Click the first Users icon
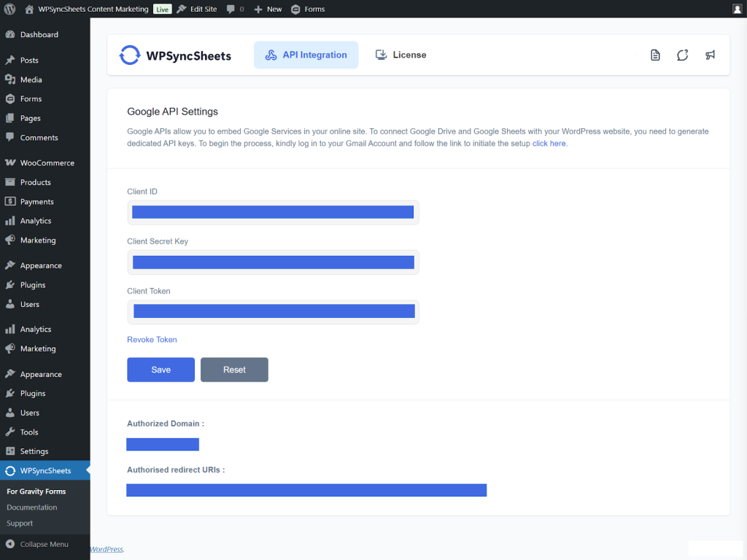 click(x=10, y=304)
